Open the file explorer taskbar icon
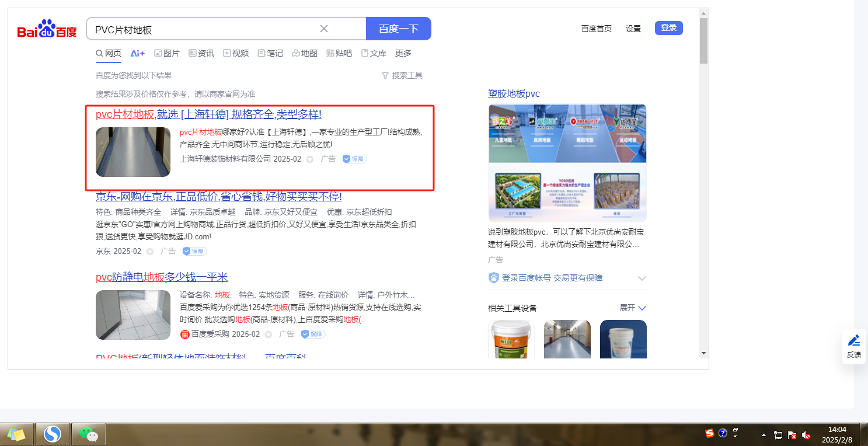 click(16, 434)
